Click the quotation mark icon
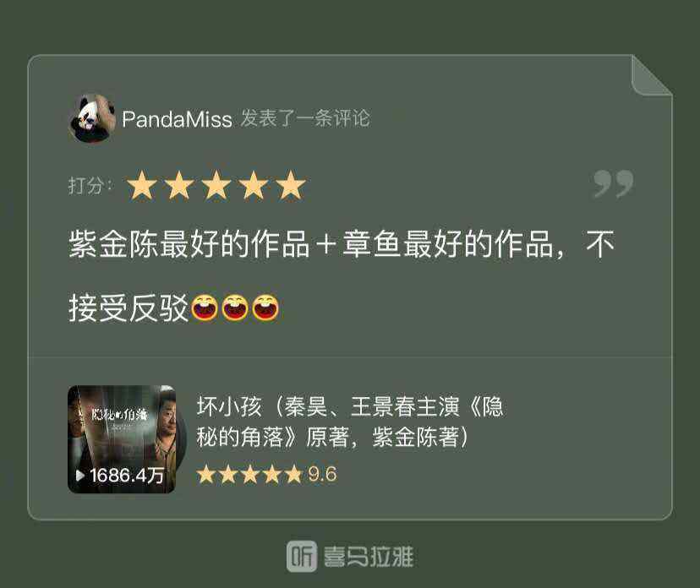 click(x=614, y=183)
